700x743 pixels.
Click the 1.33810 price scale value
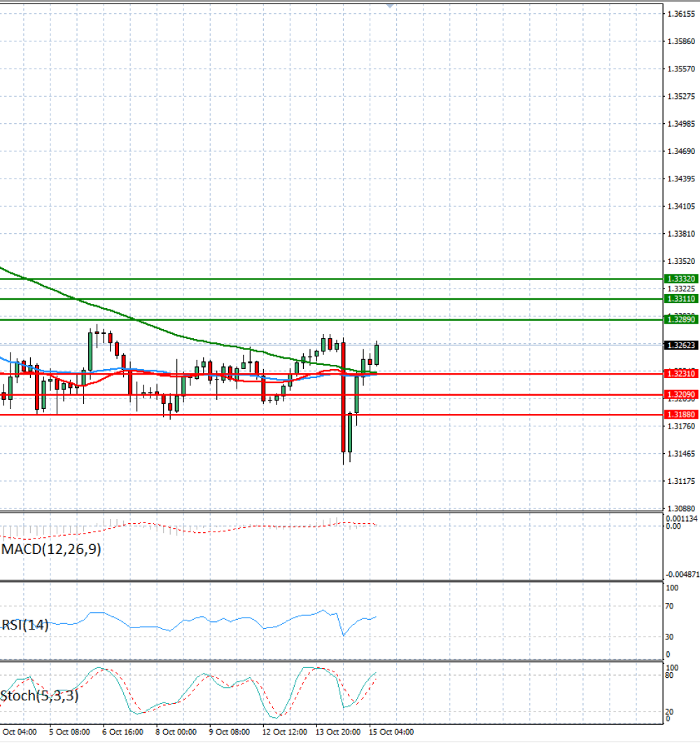pos(681,234)
